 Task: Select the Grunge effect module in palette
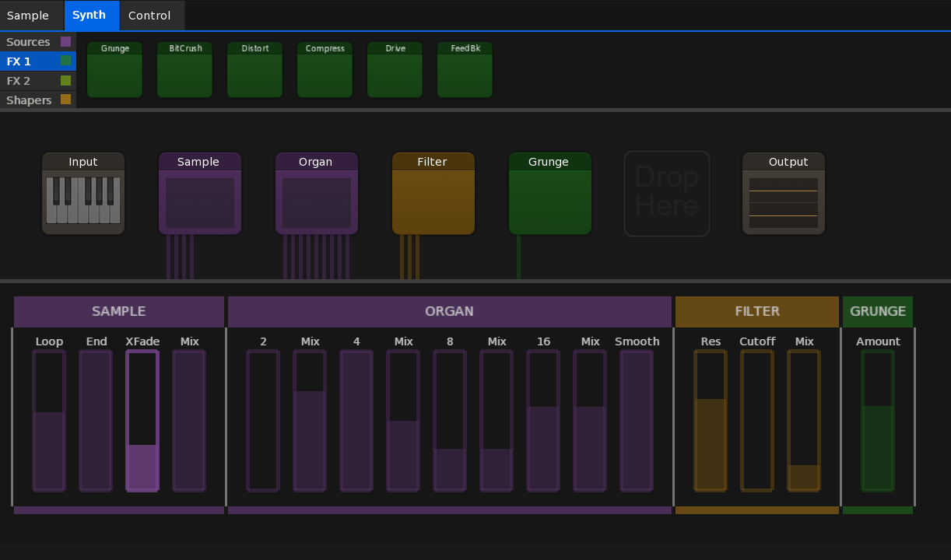[x=114, y=70]
